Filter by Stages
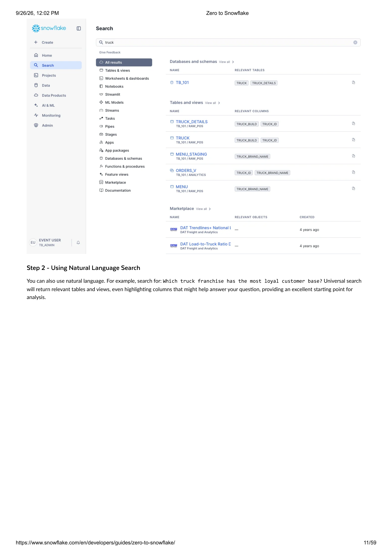Viewport: 392px width, 555px height. (x=124, y=134)
